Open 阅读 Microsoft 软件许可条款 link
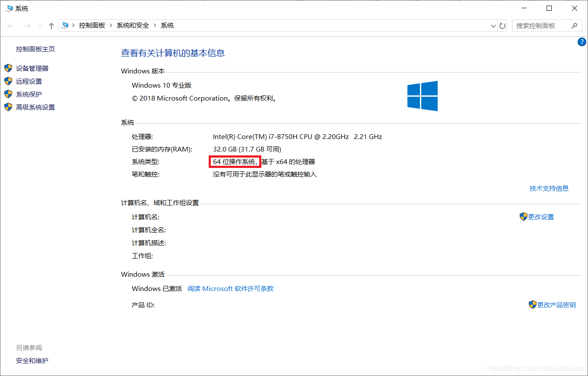The width and height of the screenshot is (588, 376). pyautogui.click(x=231, y=288)
